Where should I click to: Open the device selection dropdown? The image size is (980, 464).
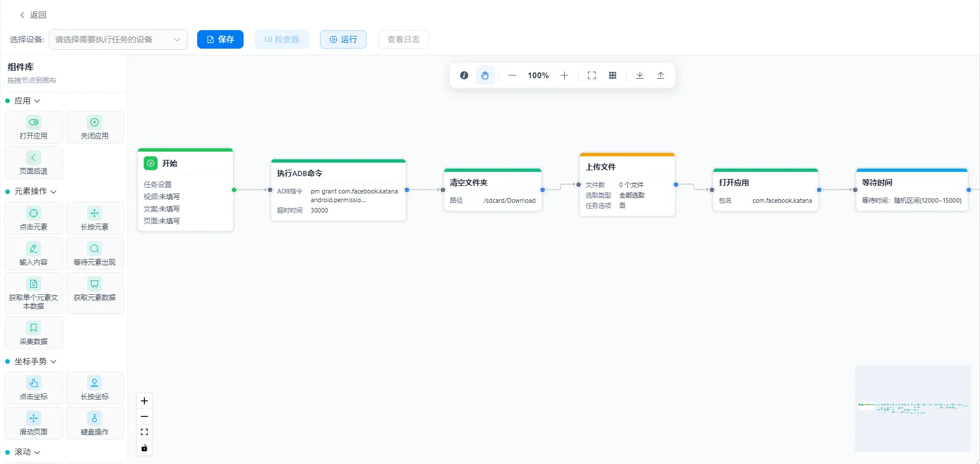point(118,39)
